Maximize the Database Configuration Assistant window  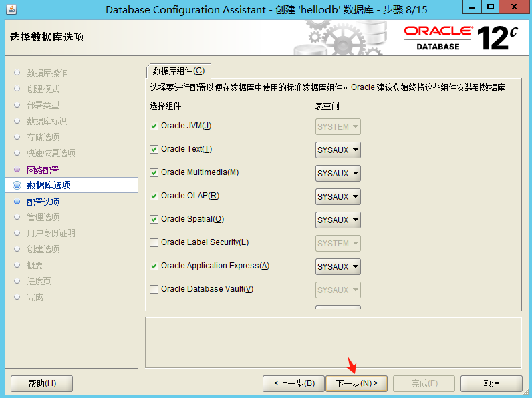pyautogui.click(x=491, y=7)
